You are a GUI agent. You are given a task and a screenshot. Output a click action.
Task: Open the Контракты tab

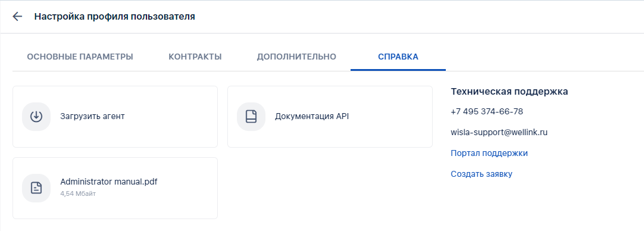pos(195,57)
